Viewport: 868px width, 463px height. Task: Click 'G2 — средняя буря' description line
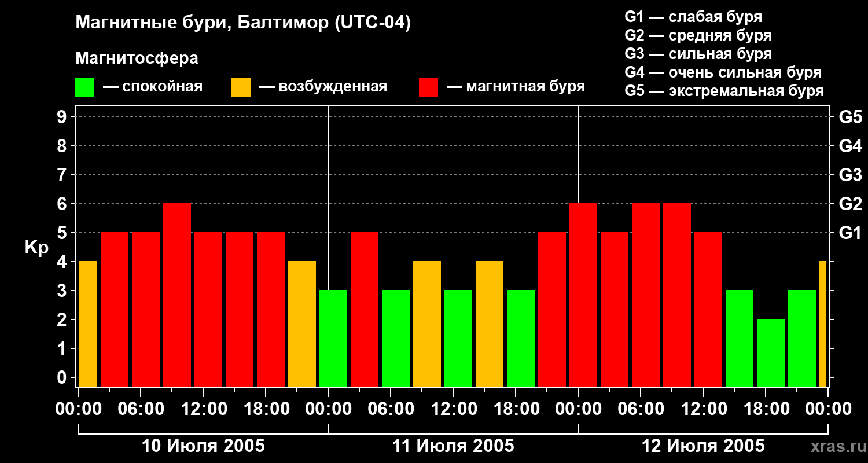click(698, 35)
